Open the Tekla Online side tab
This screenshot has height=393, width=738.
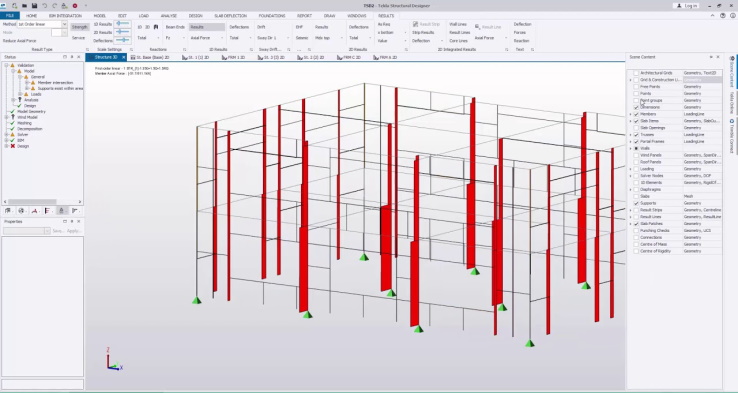click(732, 103)
